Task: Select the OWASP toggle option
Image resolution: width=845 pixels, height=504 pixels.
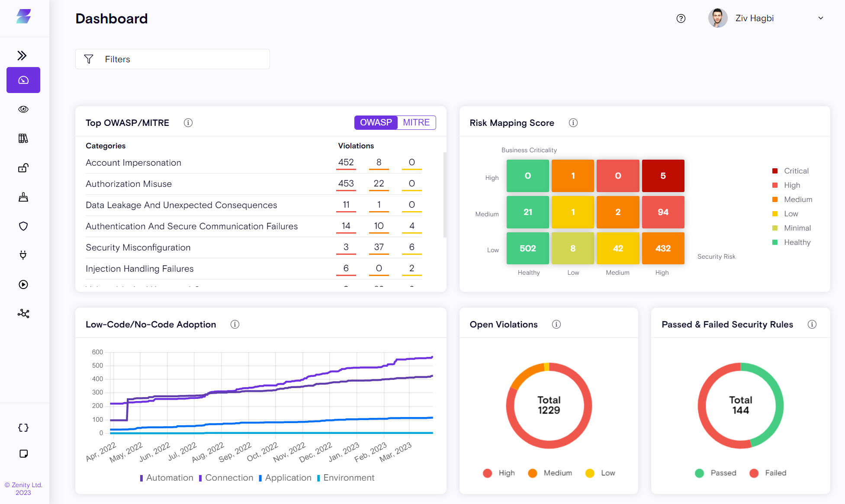Action: tap(376, 122)
